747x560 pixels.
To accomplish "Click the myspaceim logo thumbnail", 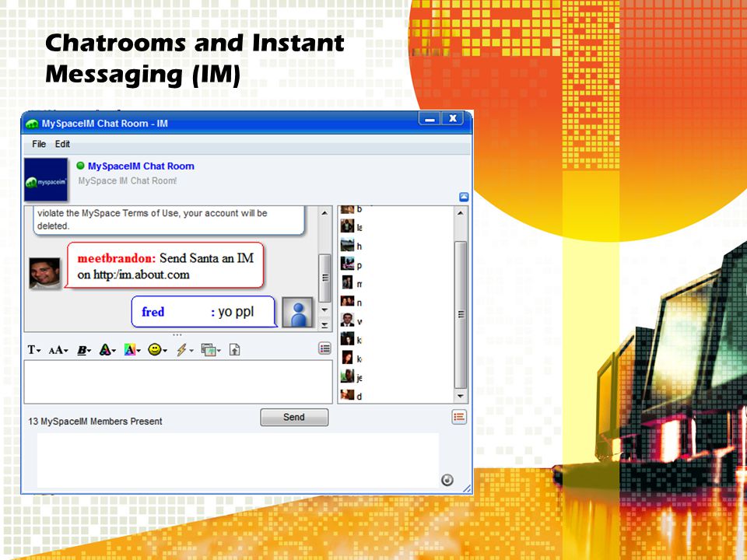I will tap(46, 180).
